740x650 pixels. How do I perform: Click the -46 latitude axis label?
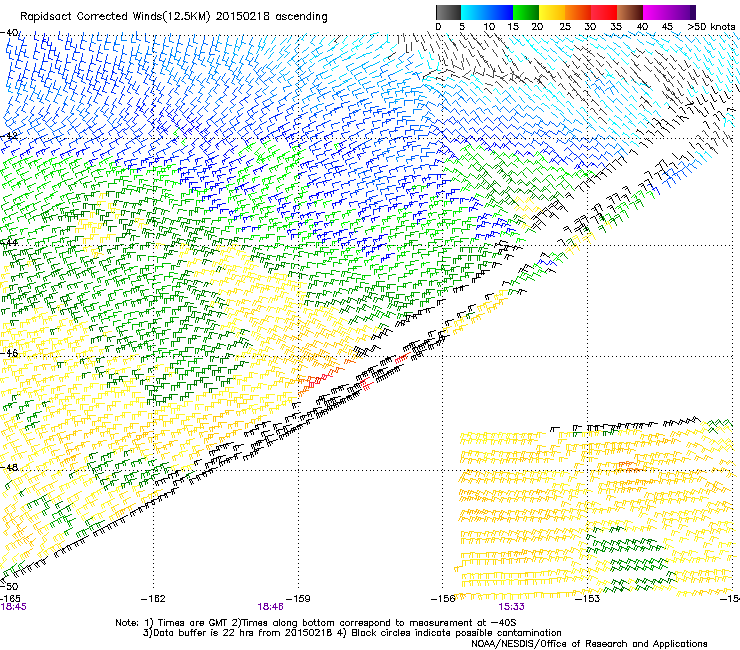tap(9, 353)
